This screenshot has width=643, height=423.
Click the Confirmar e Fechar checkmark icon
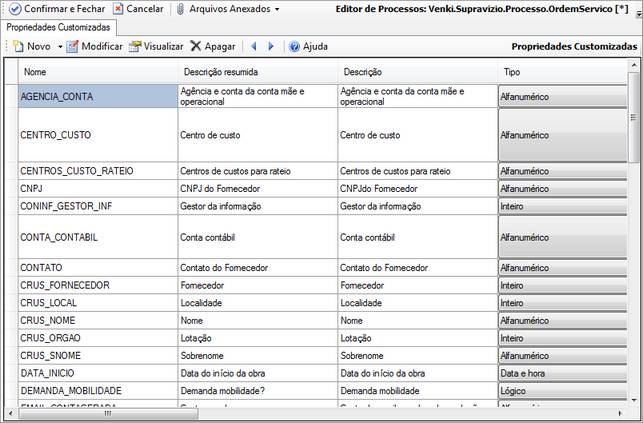(15, 9)
